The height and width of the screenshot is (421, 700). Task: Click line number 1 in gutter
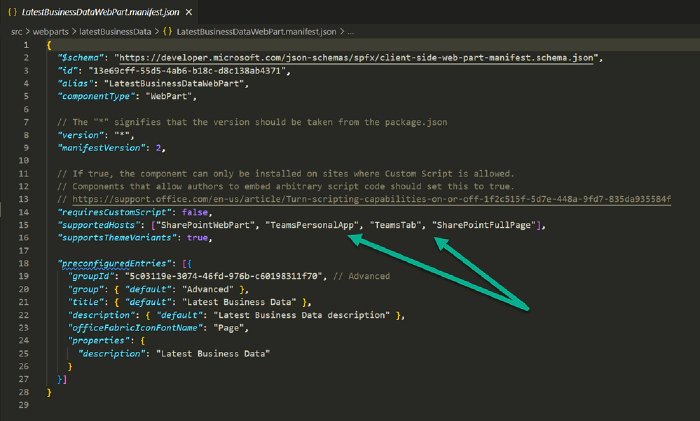(x=26, y=45)
